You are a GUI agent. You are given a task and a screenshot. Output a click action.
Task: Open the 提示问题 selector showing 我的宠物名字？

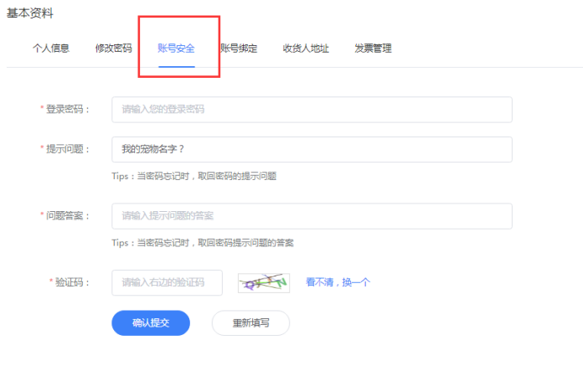[x=312, y=149]
